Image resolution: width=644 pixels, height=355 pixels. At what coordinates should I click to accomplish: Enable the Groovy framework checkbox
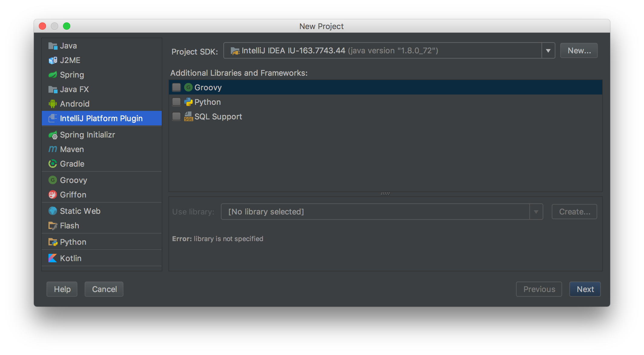(176, 87)
